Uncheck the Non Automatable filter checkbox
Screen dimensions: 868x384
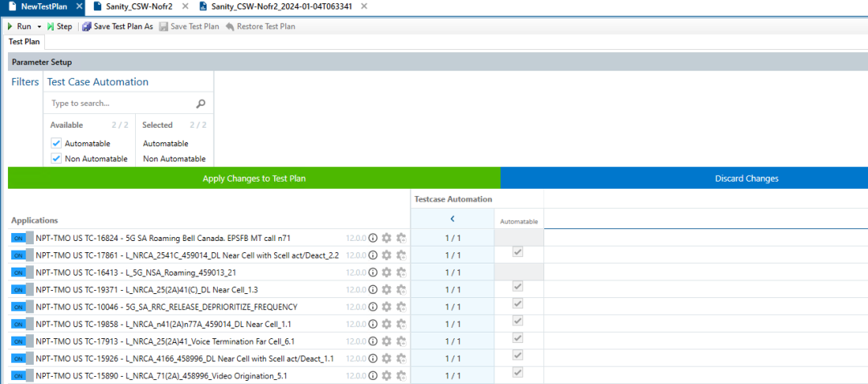(56, 158)
